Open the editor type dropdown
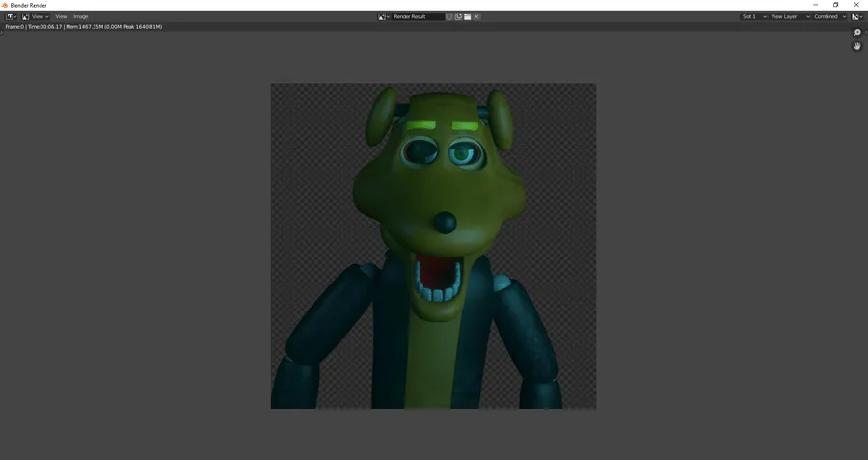The width and height of the screenshot is (868, 460). point(11,16)
